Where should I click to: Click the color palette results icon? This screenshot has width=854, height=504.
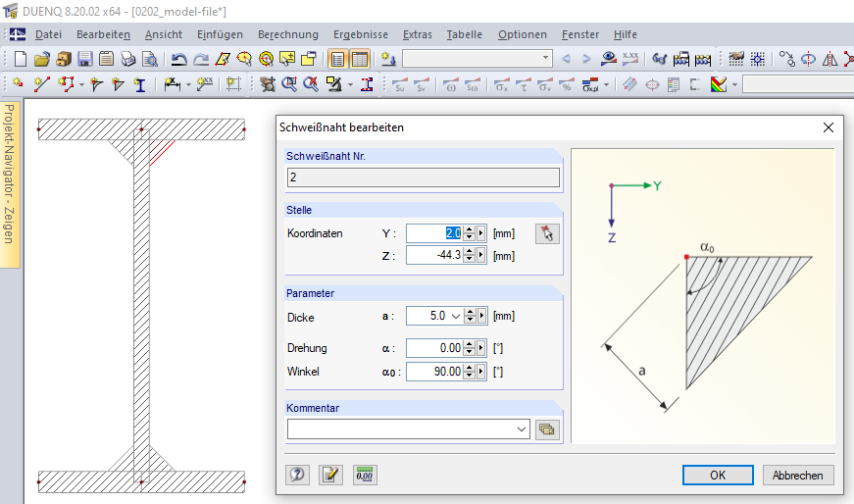(719, 84)
